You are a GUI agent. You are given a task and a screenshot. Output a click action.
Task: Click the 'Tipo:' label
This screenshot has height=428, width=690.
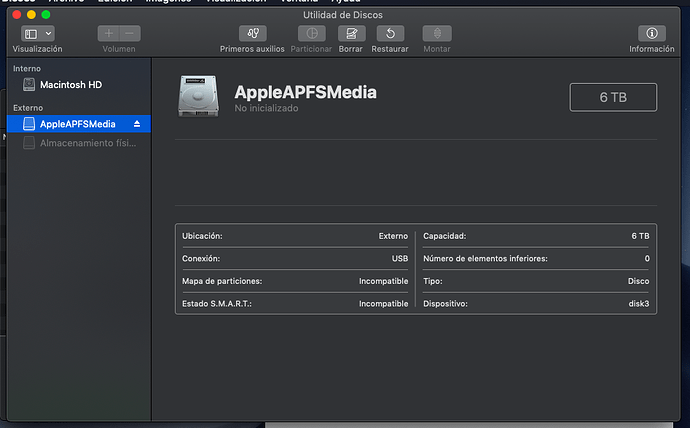tap(433, 281)
